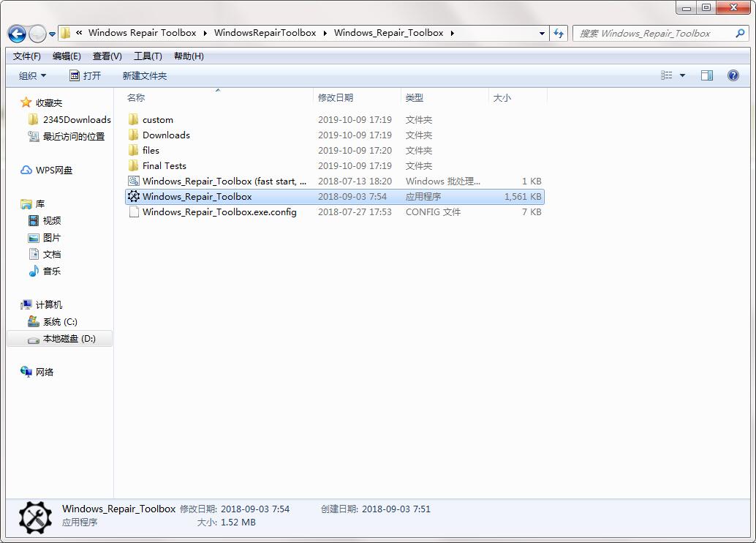756x543 pixels.
Task: Expand the 组织 dropdown
Action: (32, 76)
